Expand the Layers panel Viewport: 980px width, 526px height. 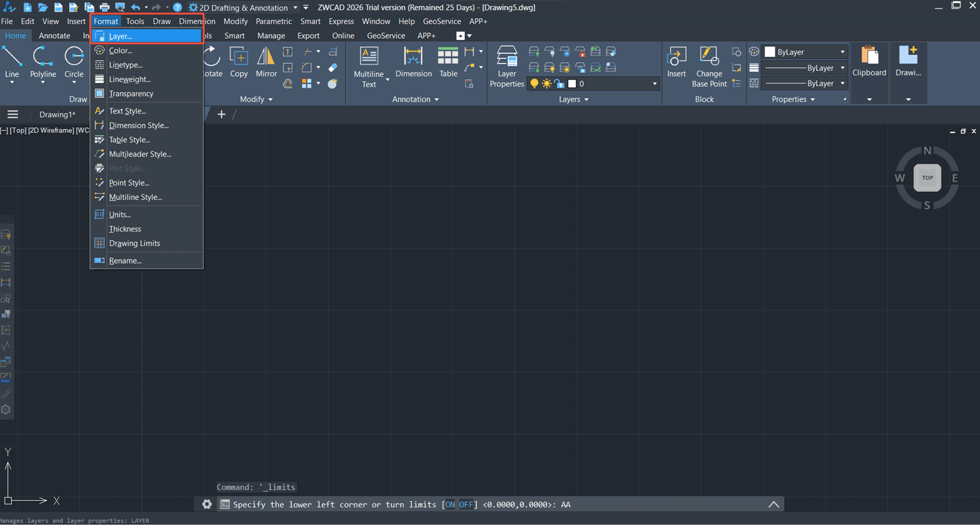(574, 99)
